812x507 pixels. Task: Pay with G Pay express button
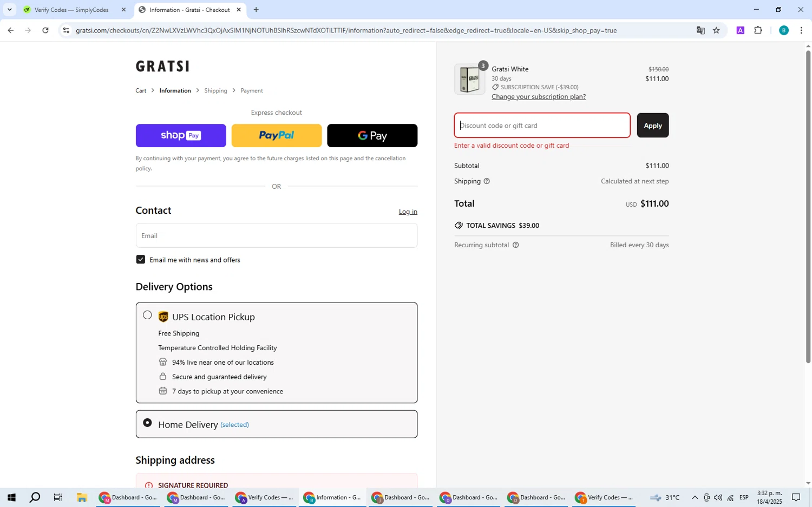point(372,135)
